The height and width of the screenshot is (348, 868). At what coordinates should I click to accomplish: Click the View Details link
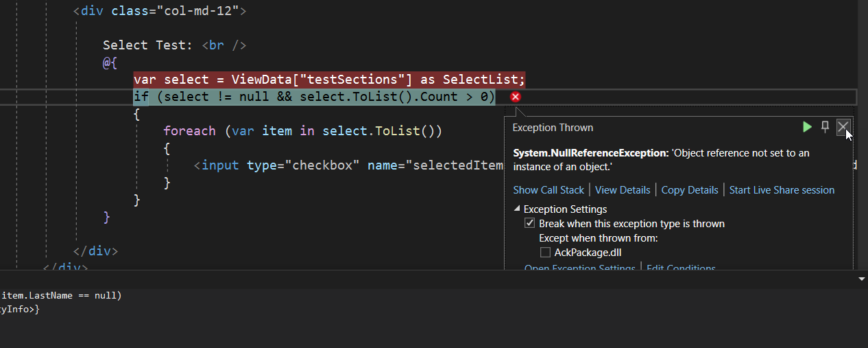pos(623,190)
